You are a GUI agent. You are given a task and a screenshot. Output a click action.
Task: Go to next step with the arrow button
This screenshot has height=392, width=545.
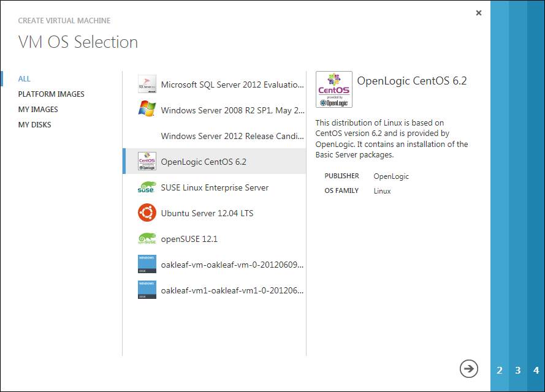tap(469, 368)
